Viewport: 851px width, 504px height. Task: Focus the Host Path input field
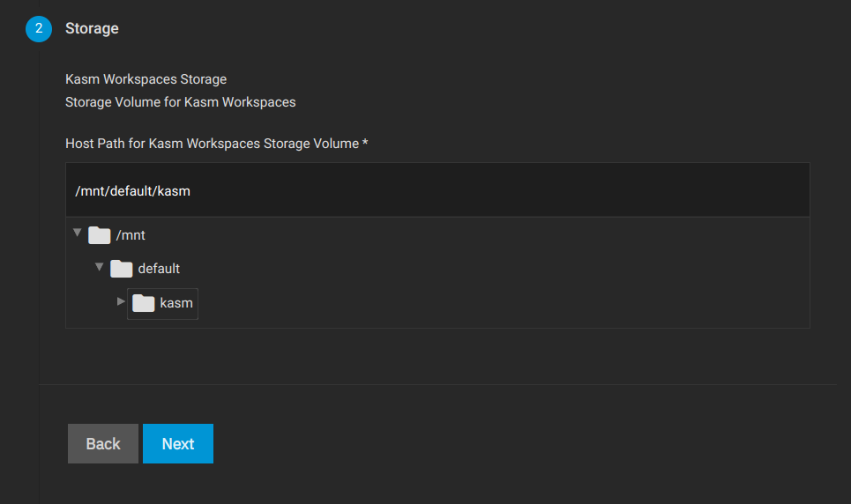coord(437,190)
